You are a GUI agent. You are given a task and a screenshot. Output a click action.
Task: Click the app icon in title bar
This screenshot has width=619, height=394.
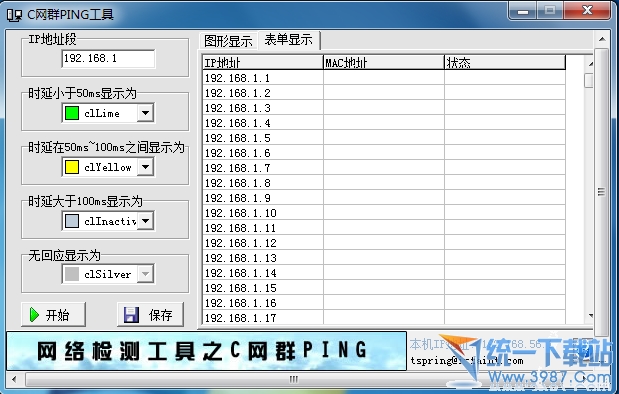pyautogui.click(x=14, y=15)
